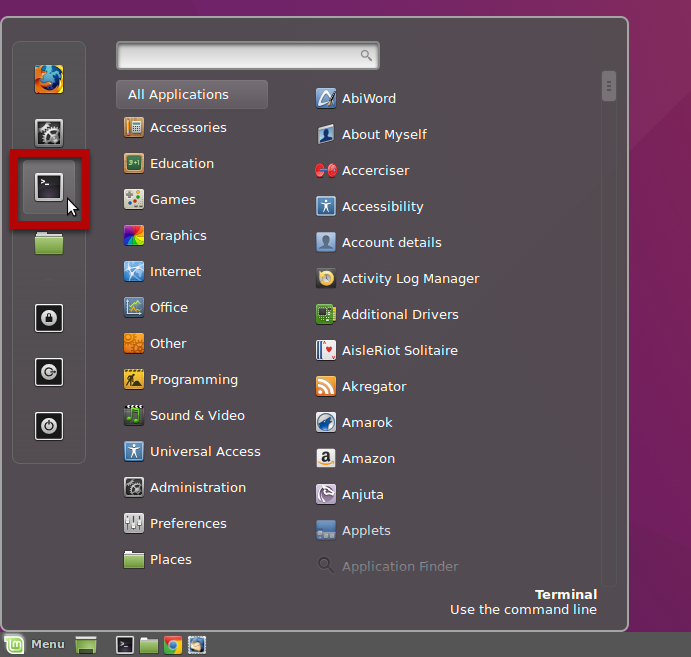Click the Accerciser red icon
Viewport: 691px width, 657px height.
pos(326,170)
